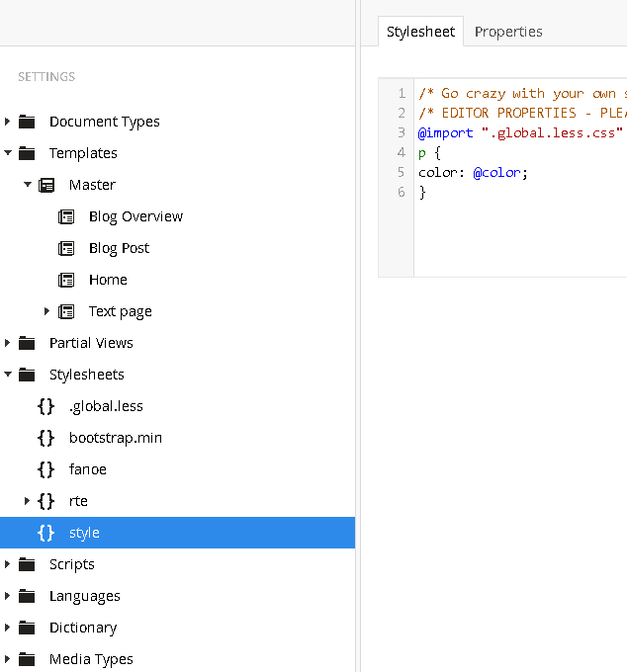Viewport: 627px width, 672px height.
Task: Expand the Scripts node
Action: click(7, 564)
